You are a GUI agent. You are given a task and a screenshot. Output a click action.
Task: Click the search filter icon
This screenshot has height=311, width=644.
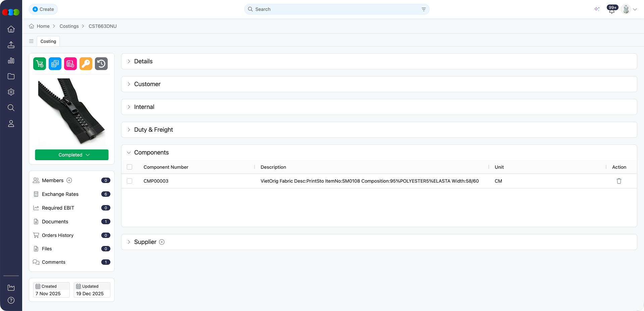[424, 9]
